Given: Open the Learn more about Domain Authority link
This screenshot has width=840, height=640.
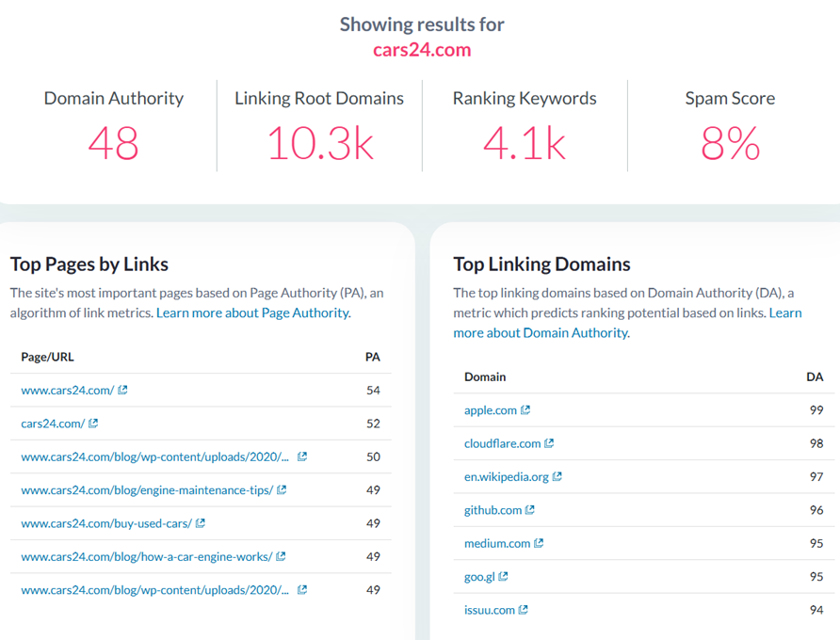Looking at the screenshot, I should point(541,332).
